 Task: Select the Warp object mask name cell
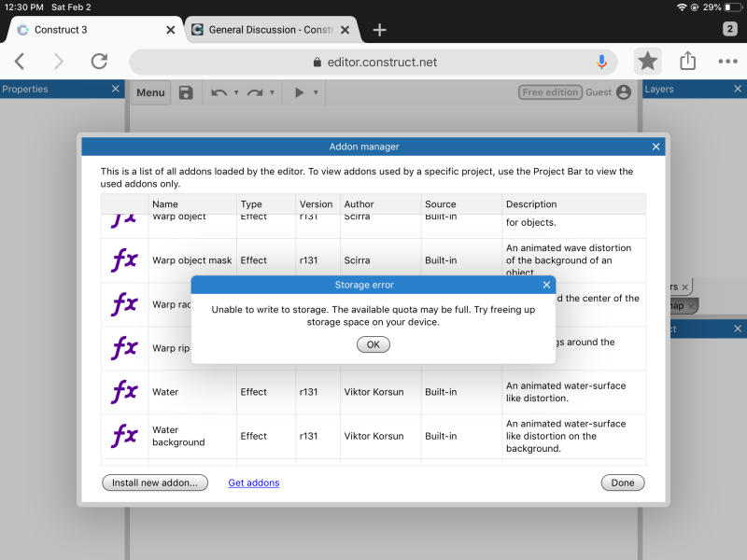(x=192, y=260)
